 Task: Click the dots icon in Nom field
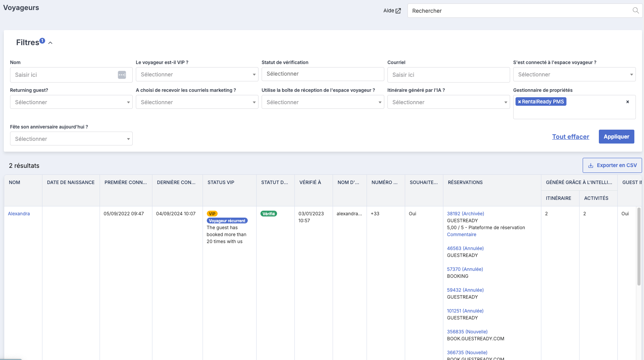(122, 75)
